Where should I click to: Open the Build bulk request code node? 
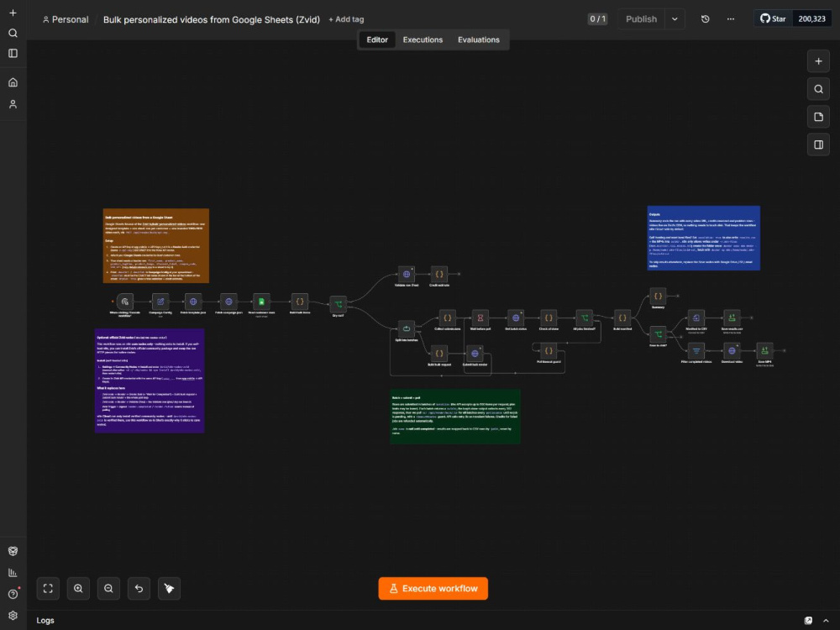click(439, 354)
